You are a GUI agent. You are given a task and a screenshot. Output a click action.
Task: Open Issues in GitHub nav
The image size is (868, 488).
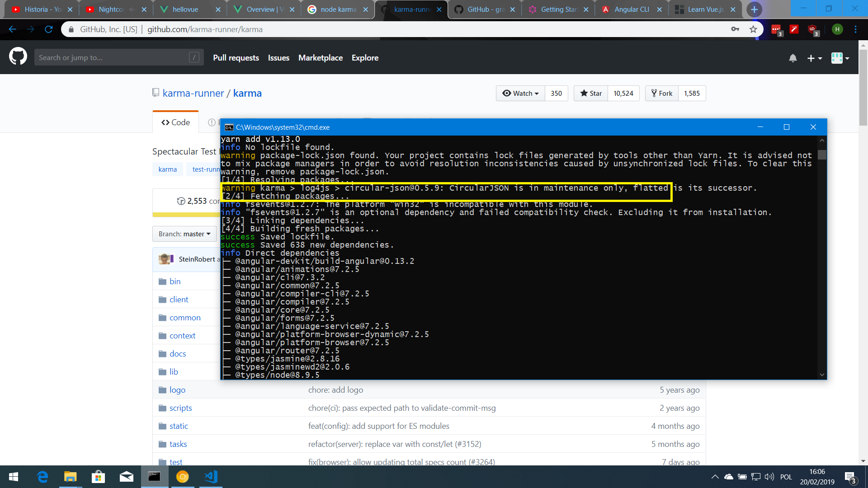point(278,57)
